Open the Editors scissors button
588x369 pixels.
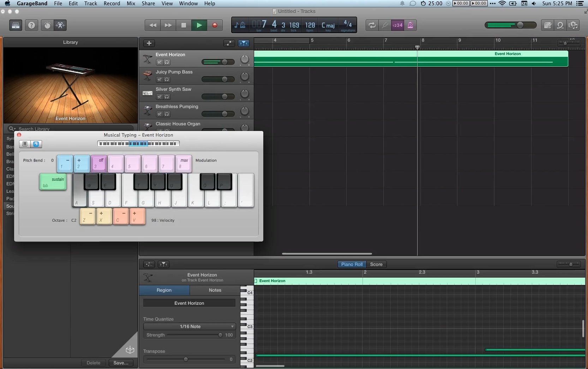[x=60, y=25]
